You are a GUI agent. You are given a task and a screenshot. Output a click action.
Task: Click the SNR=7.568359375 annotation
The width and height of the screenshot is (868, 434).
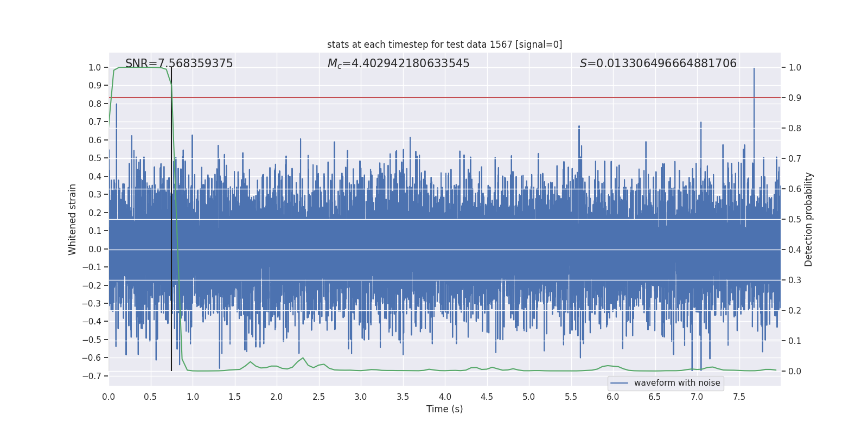pos(179,63)
